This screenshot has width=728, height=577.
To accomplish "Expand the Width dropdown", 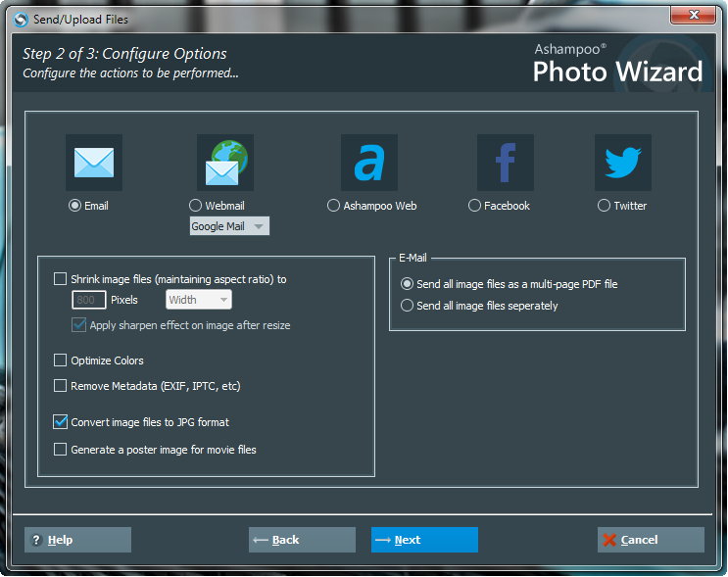I will click(x=198, y=300).
